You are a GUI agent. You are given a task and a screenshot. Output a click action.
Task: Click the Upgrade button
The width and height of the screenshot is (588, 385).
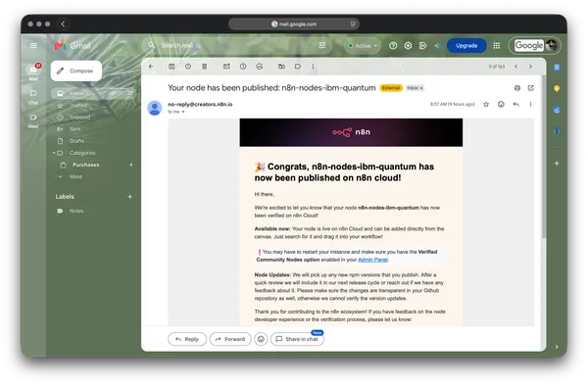tap(466, 46)
